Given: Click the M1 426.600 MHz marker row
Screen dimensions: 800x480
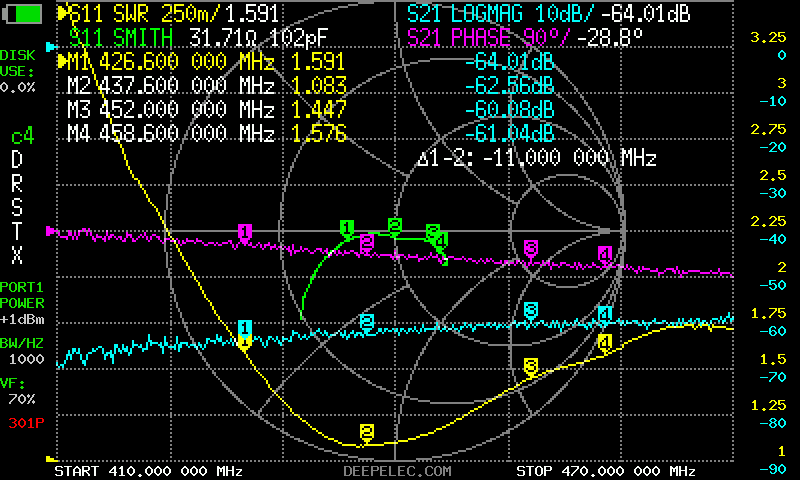Looking at the screenshot, I should point(306,62).
